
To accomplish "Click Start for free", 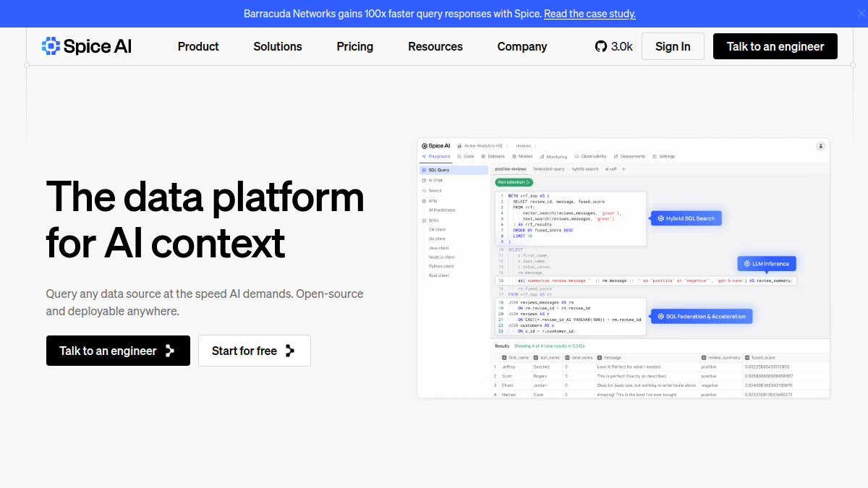I will point(254,351).
